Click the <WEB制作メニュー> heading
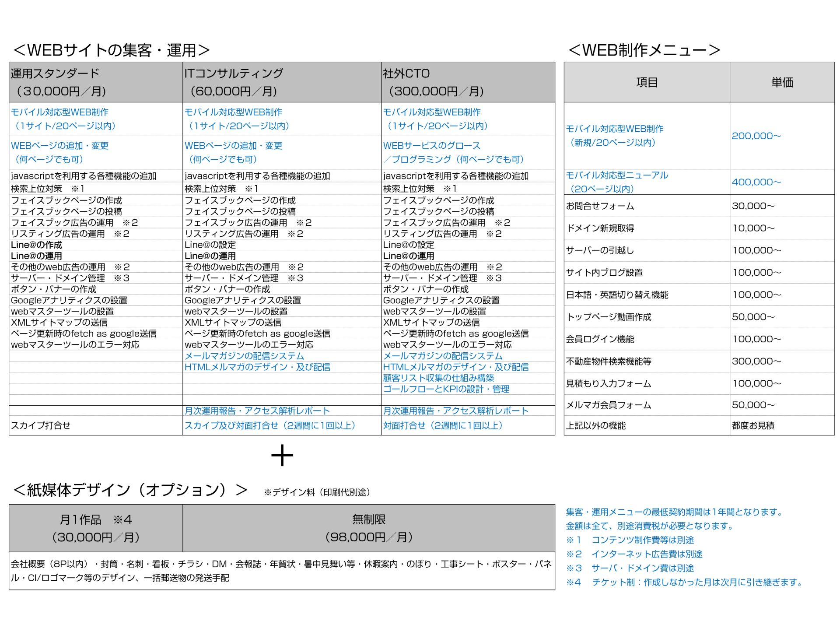Screen dimensions: 840x628 coord(644,50)
